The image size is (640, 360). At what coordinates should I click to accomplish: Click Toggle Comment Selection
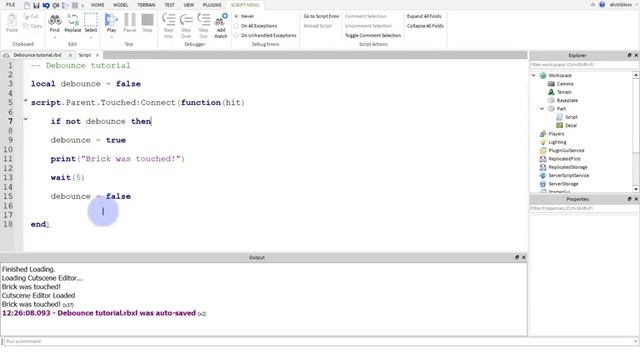click(x=373, y=36)
